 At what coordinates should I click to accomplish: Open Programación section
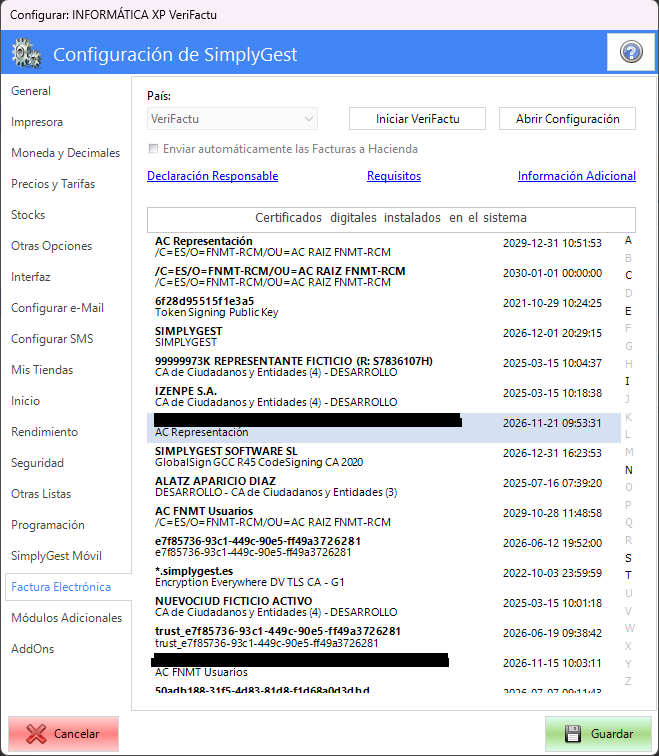click(x=48, y=525)
